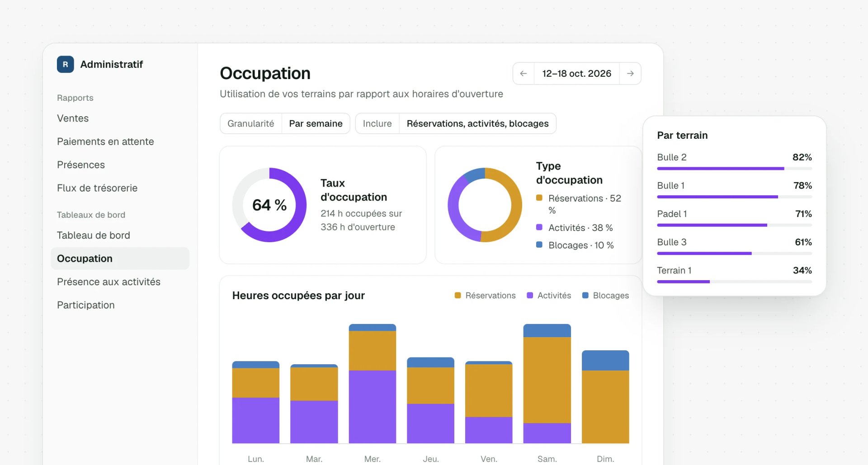Open Ventes report

[73, 118]
